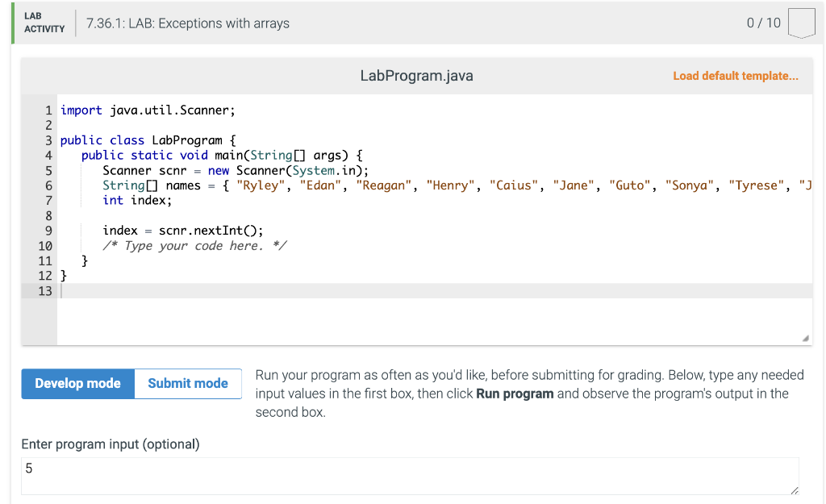Click the Exceptions with arrays lab title
Viewport: 826px width, 504px height.
(x=188, y=23)
